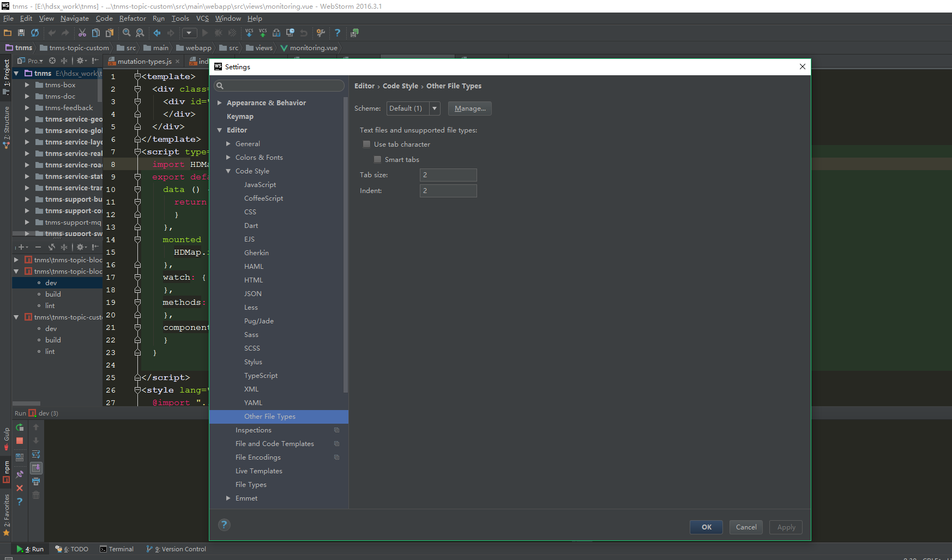Image resolution: width=952 pixels, height=560 pixels.
Task: Click the Print icon in Run panel
Action: tap(36, 481)
